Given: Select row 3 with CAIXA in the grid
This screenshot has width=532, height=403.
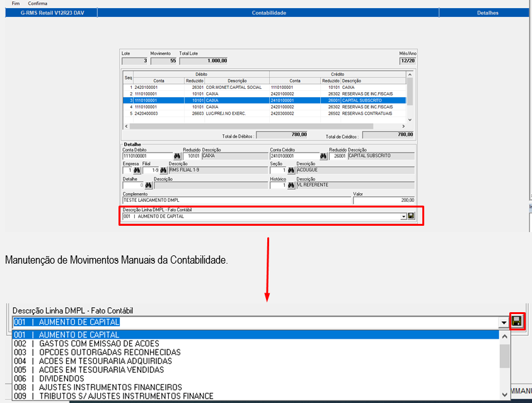Looking at the screenshot, I should click(252, 100).
